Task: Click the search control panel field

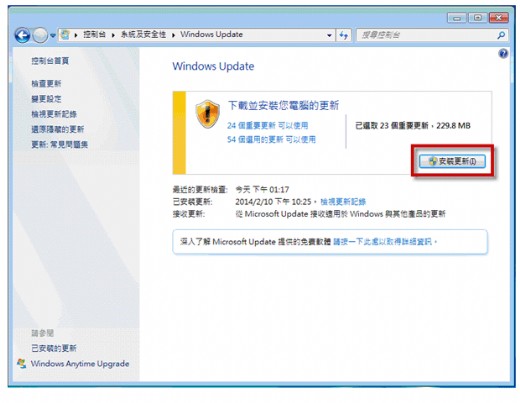Action: coord(427,35)
